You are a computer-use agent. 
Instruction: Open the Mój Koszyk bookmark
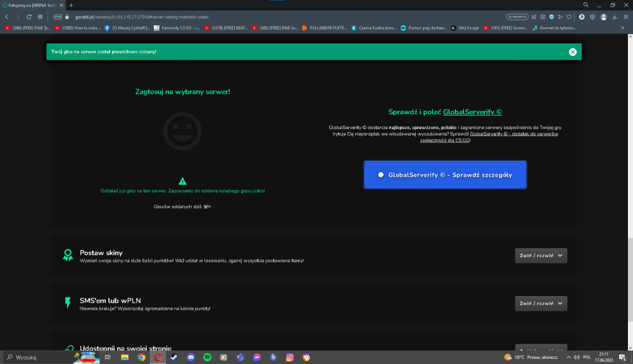[x=465, y=28]
